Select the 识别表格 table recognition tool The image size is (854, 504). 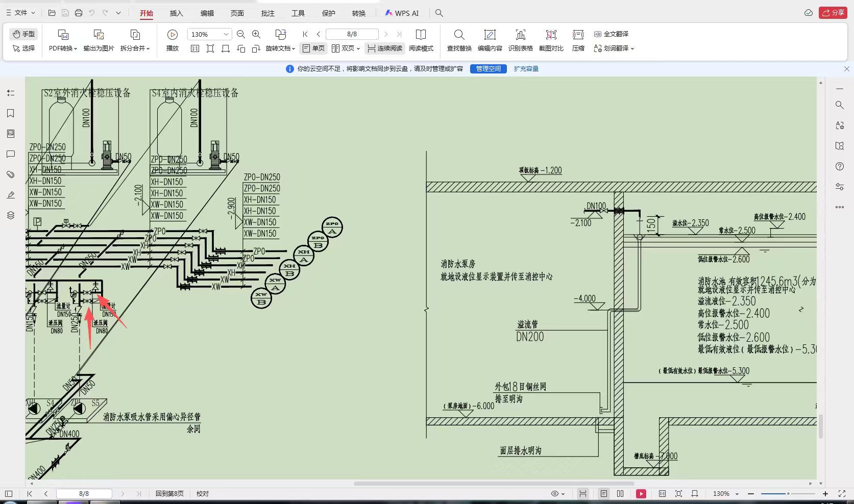520,40
